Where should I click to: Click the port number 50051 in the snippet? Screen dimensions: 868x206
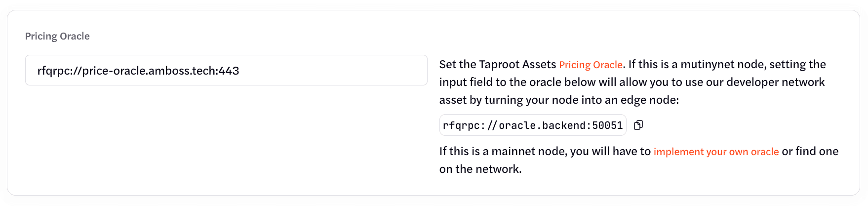coord(608,125)
